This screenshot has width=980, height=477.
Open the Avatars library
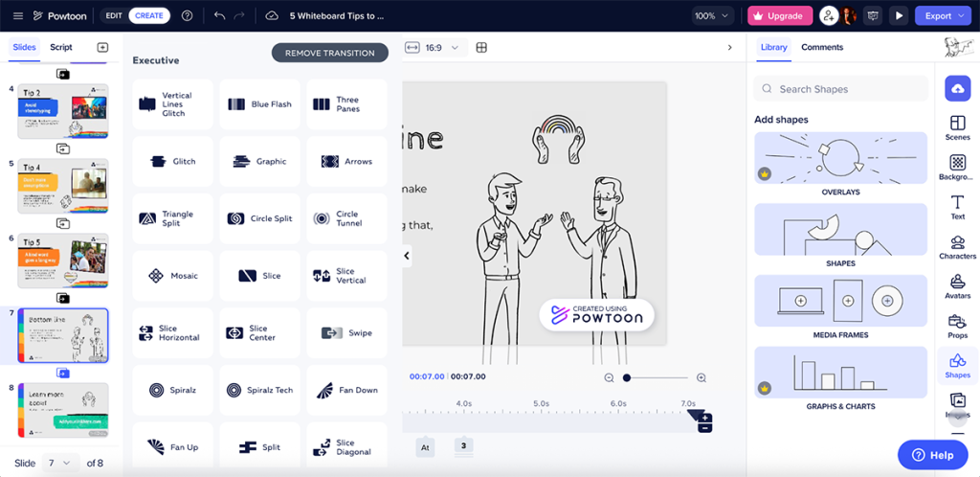(x=957, y=286)
